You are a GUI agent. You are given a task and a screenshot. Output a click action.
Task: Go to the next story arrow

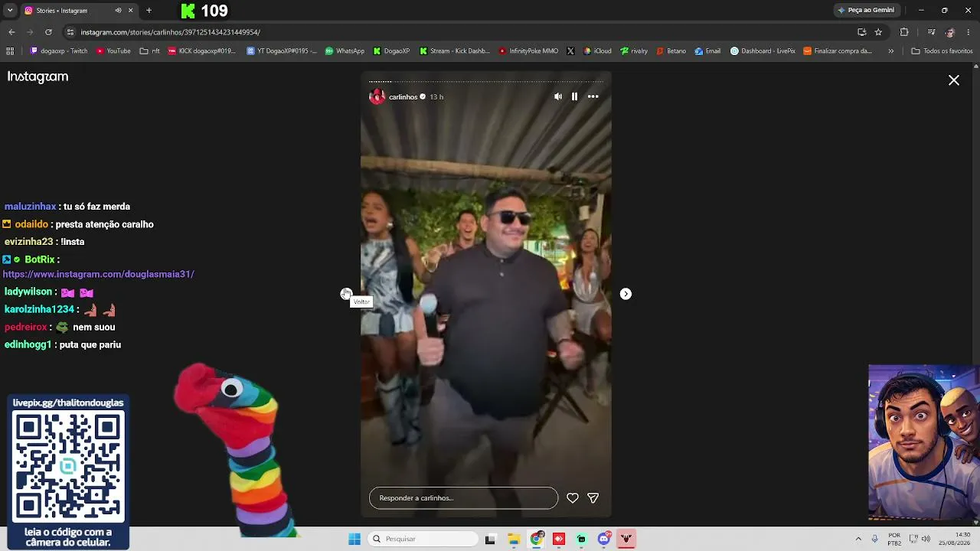(x=626, y=294)
